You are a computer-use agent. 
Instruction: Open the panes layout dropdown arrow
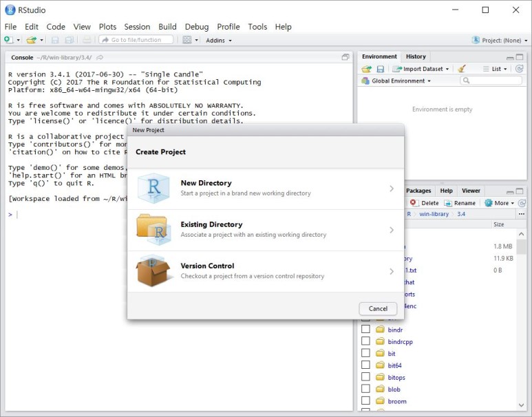196,40
